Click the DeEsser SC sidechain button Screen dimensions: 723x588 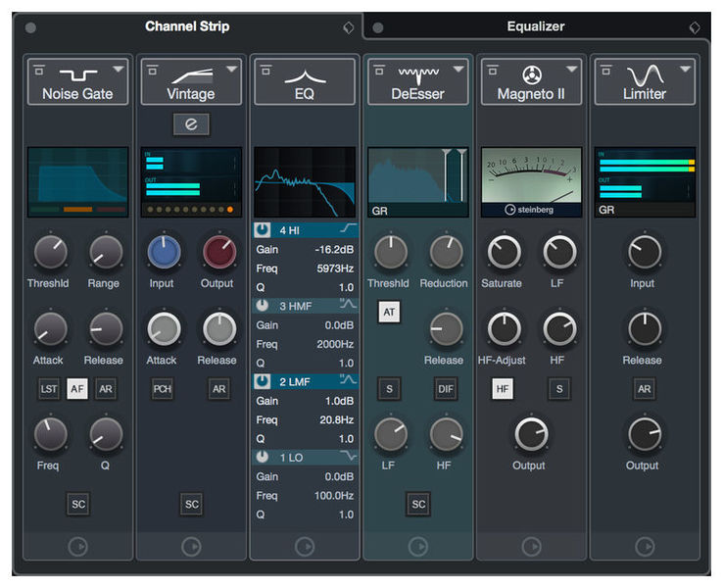418,504
